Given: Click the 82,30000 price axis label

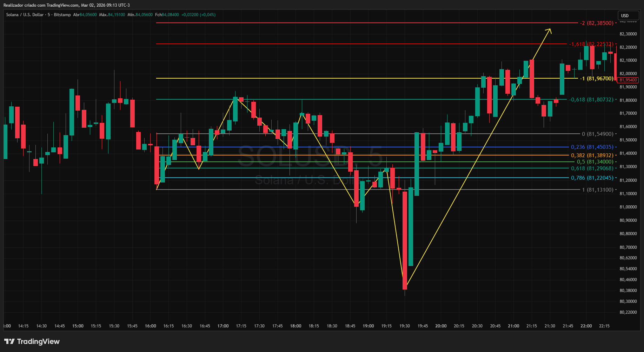Looking at the screenshot, I should (628, 34).
